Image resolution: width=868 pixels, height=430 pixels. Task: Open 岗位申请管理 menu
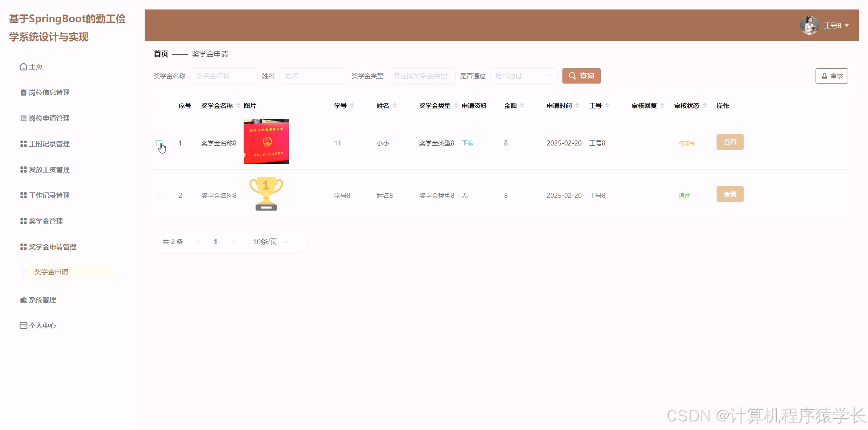pos(49,118)
